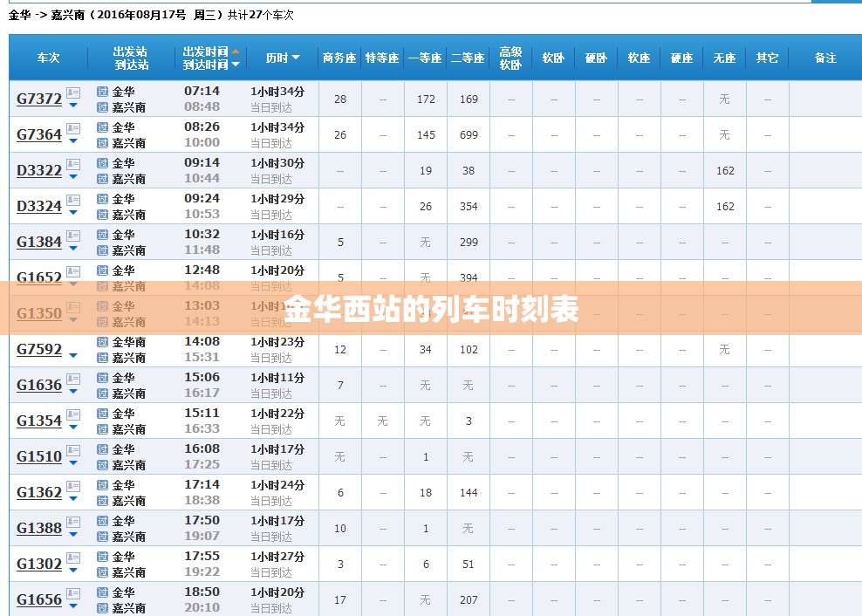Sort by departure time ascending arrow
Screen dimensions: 862x616
coord(236,51)
